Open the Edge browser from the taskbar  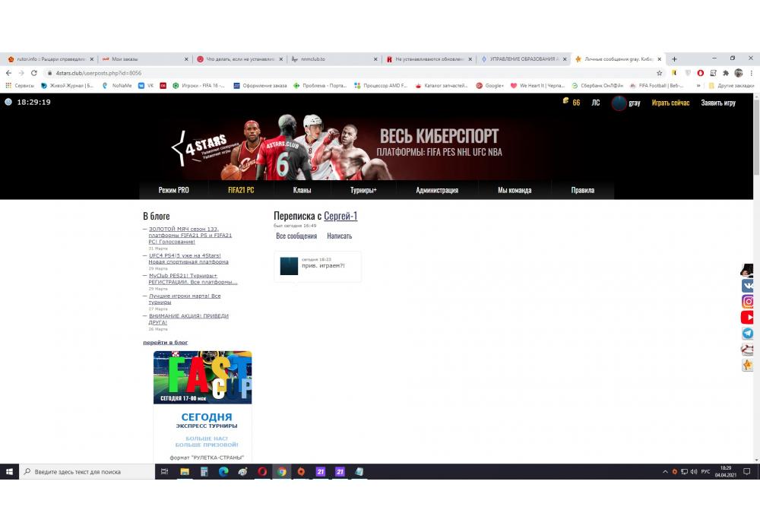point(223,471)
